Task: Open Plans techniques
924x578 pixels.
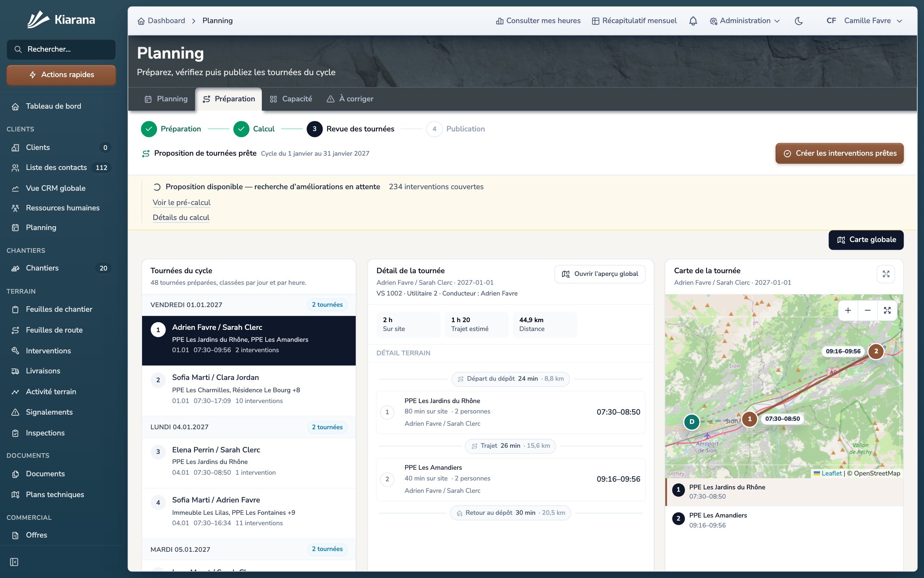Action: pyautogui.click(x=61, y=495)
